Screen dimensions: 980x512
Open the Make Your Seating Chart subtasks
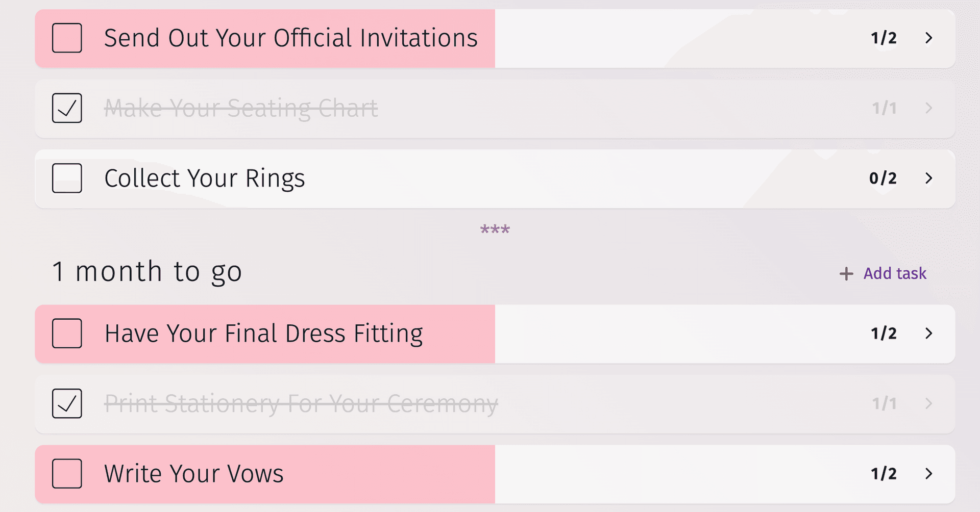coord(929,108)
